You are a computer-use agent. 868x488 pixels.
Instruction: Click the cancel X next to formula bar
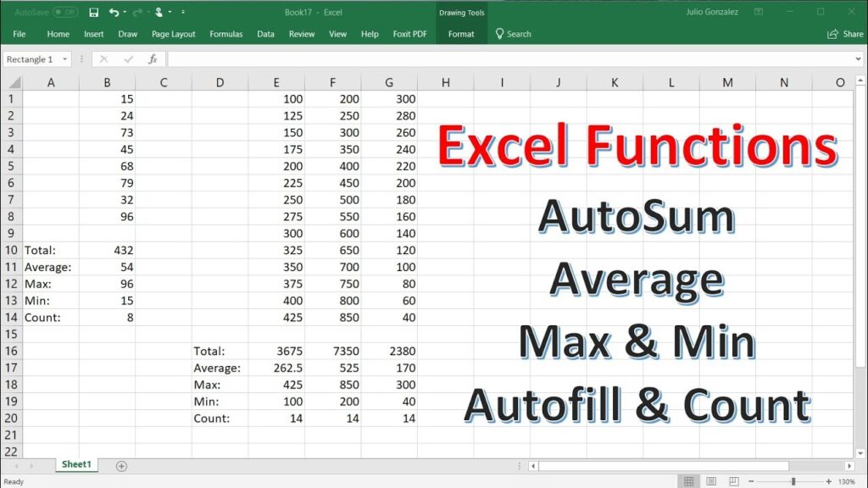click(103, 58)
